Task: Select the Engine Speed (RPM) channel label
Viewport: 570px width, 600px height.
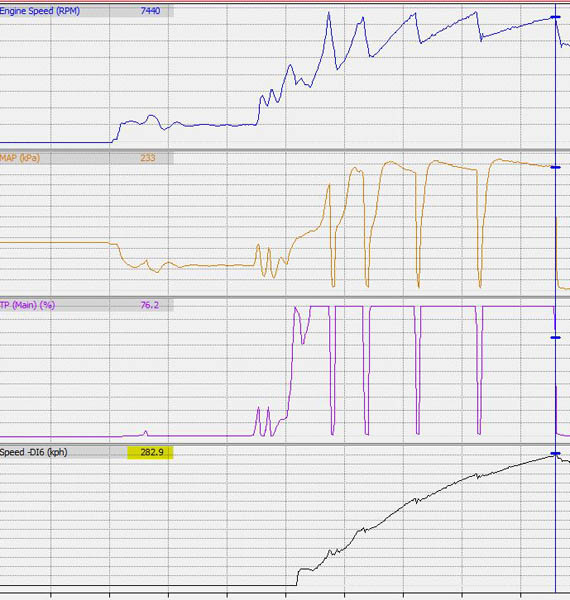Action: point(39,11)
